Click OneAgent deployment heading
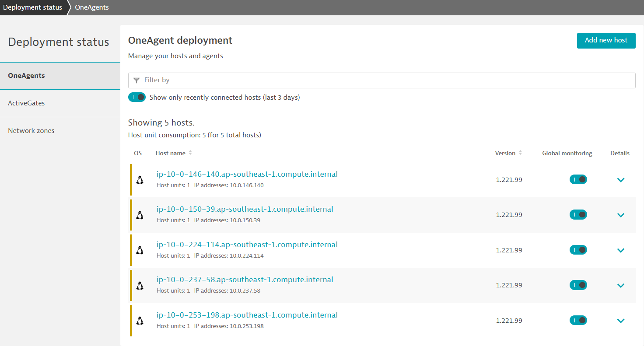Screen dimensions: 644x346 180,41
